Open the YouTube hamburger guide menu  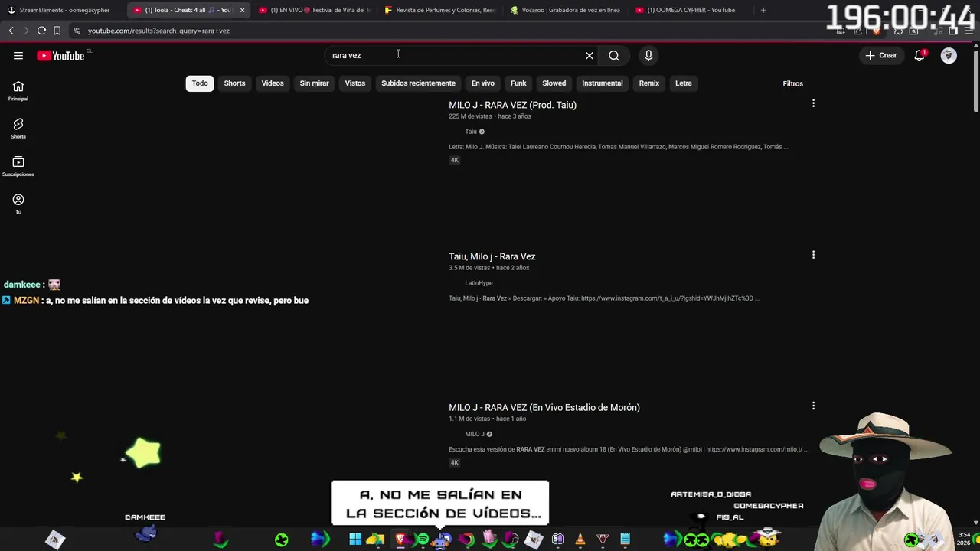click(x=18, y=55)
